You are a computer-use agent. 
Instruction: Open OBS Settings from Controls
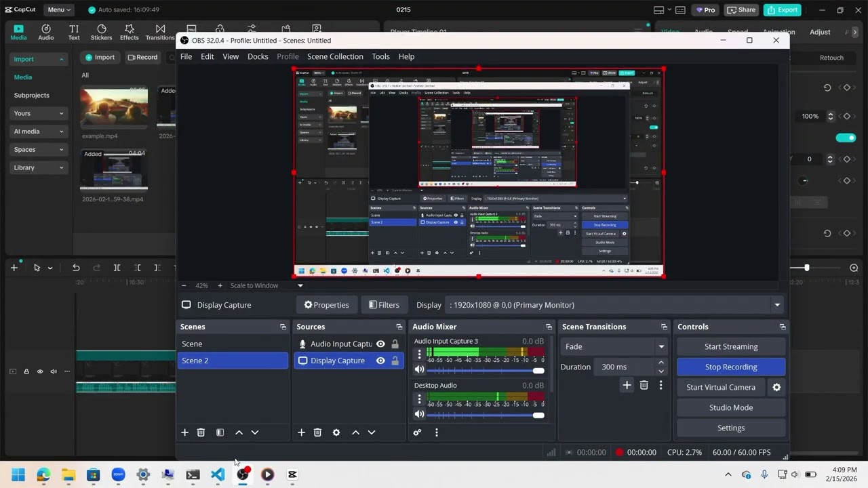pos(731,428)
